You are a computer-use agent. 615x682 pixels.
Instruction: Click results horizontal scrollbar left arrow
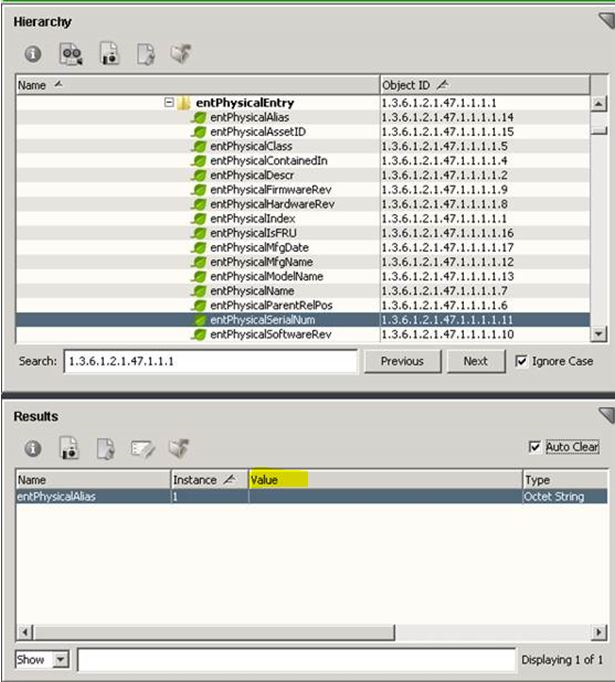pyautogui.click(x=25, y=632)
